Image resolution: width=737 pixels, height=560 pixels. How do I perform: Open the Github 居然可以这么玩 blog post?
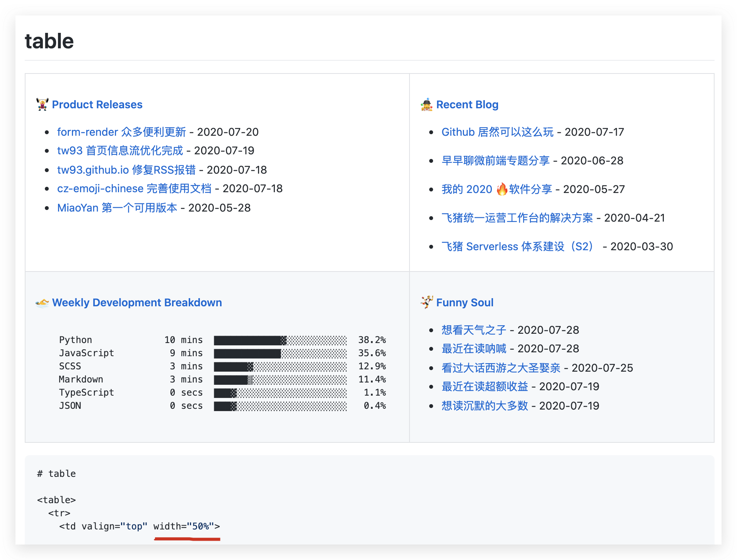[497, 132]
